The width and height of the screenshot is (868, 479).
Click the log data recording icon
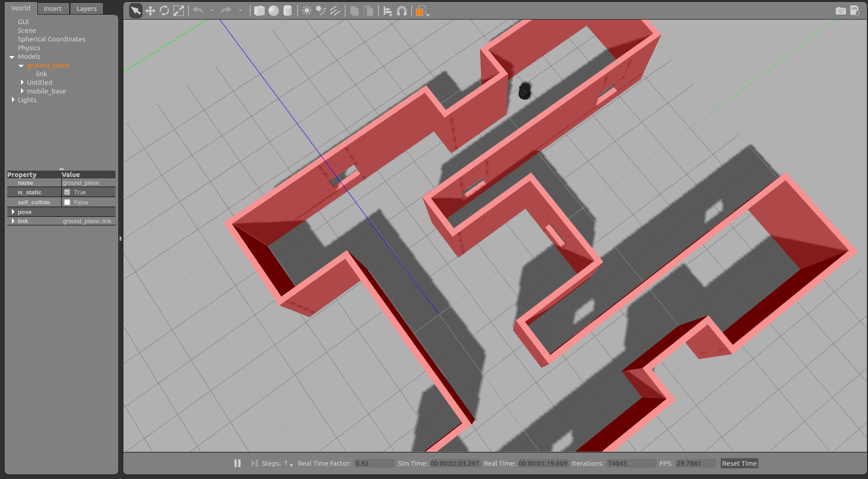point(855,10)
